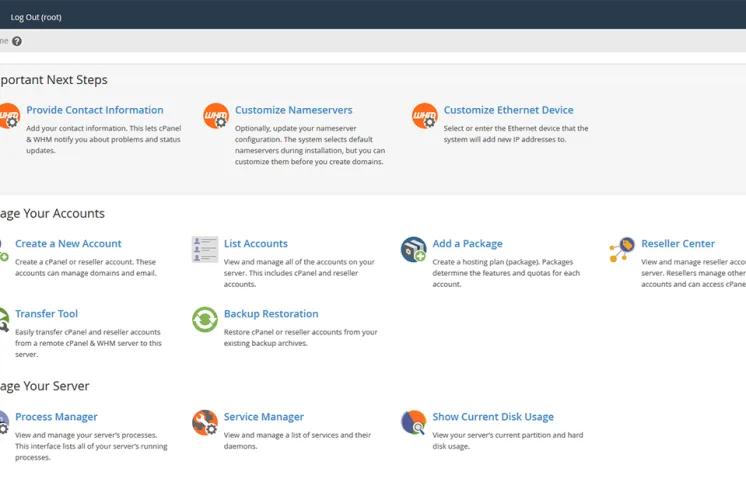The width and height of the screenshot is (746, 500).
Task: Log out of the root session
Action: (x=36, y=17)
